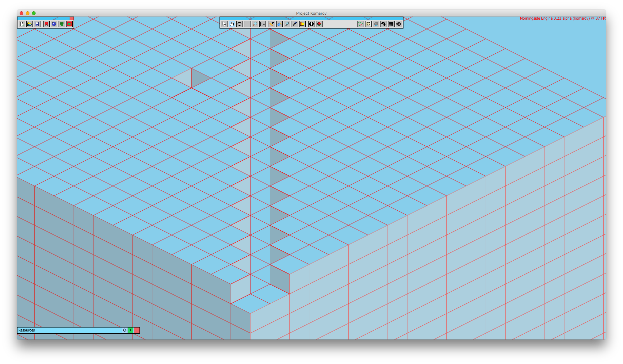Toggle the grid display icon
The width and height of the screenshot is (623, 364).
tap(391, 24)
